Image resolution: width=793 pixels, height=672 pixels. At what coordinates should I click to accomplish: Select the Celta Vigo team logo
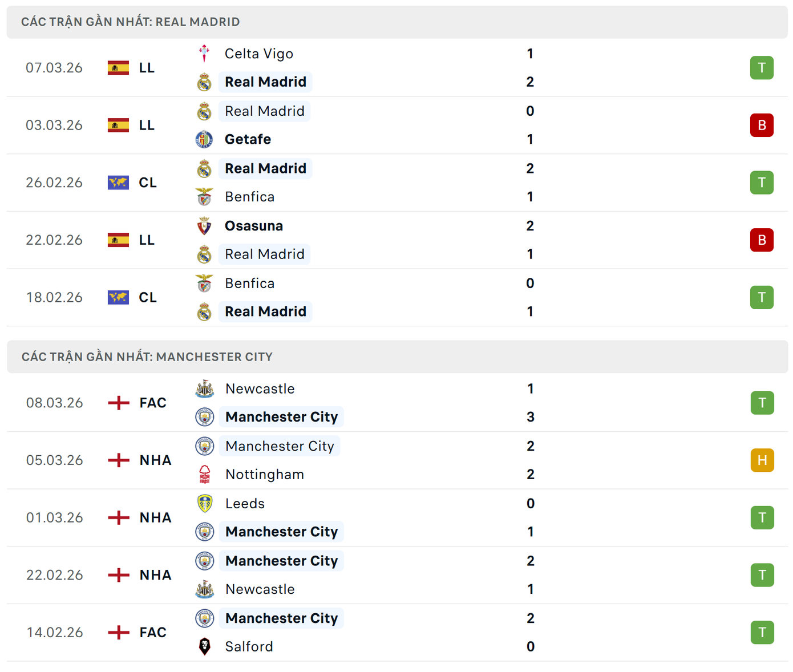[x=204, y=53]
